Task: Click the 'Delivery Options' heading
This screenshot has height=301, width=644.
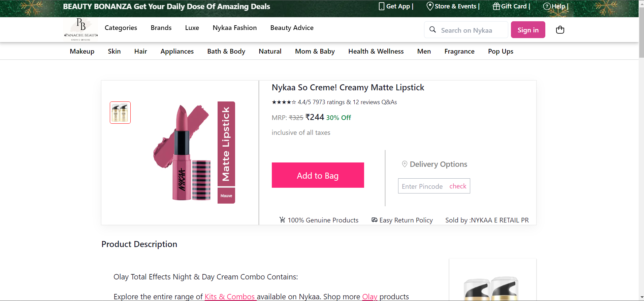Action: 439,164
